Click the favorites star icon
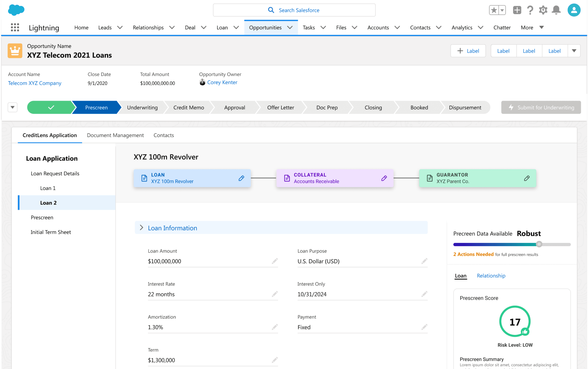 pyautogui.click(x=494, y=10)
